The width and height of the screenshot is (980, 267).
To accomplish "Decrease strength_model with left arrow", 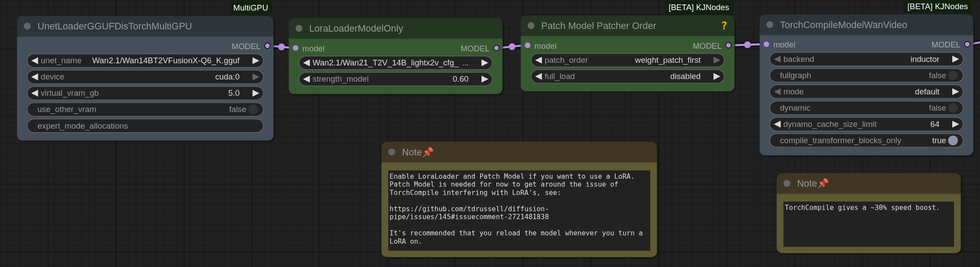I will pos(306,79).
